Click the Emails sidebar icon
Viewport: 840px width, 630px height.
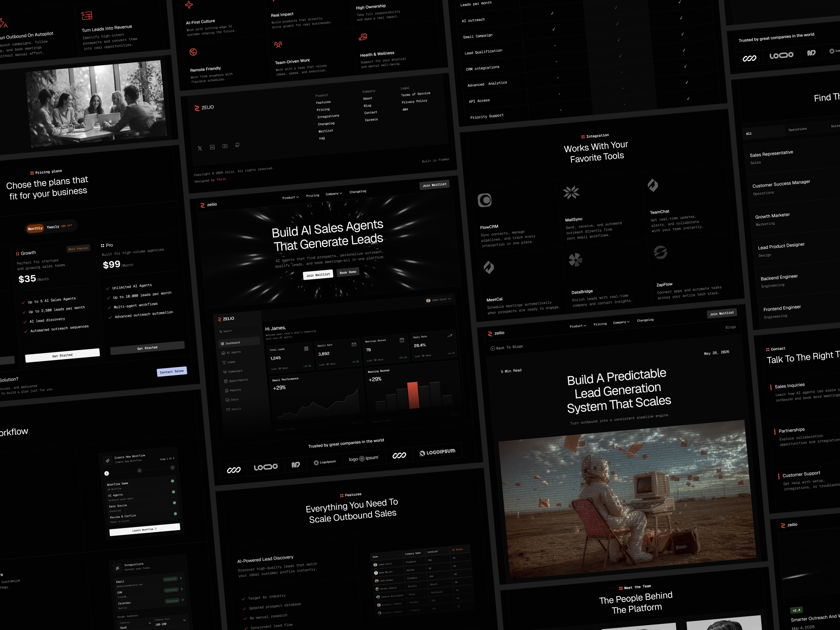(228, 409)
